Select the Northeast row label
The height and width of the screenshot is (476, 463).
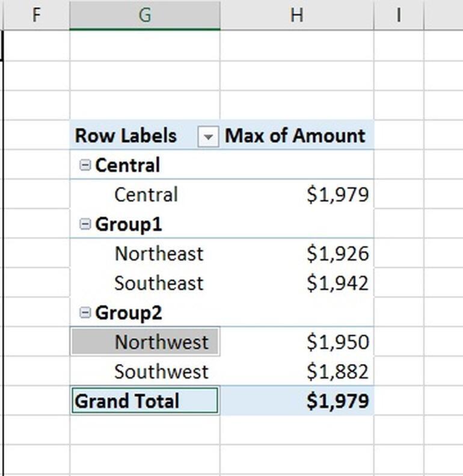159,253
